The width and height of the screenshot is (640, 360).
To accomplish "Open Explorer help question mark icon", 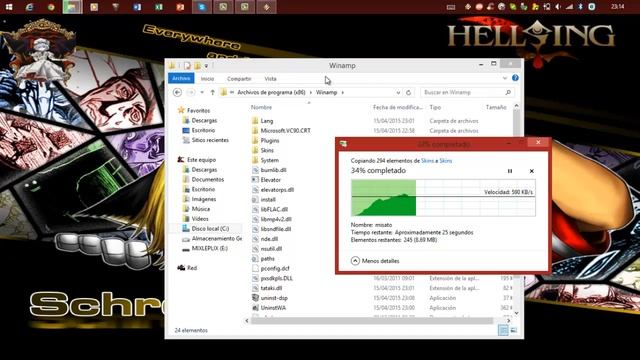I will (515, 78).
